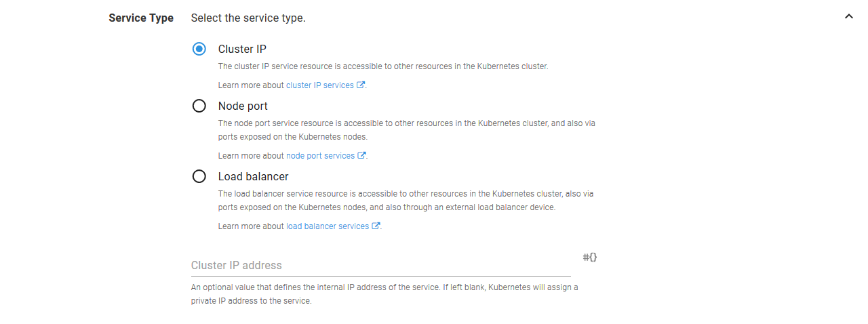Click the Service Type section heading
Screen dimensions: 868x324
click(x=141, y=18)
